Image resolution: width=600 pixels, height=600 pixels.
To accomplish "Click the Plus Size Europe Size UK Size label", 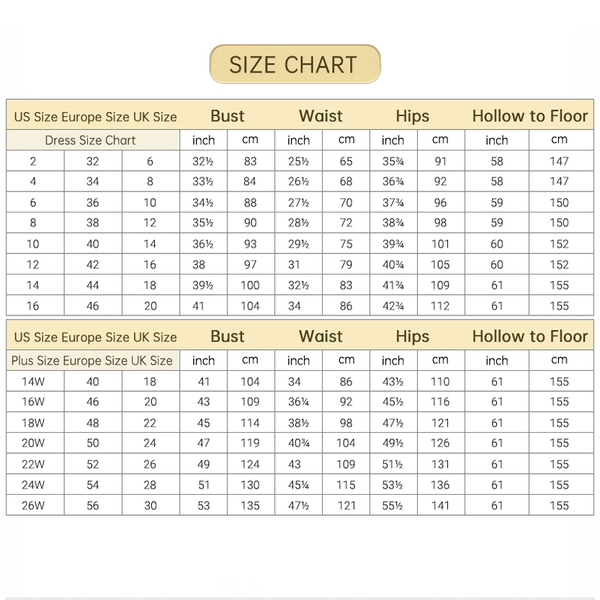I will click(x=93, y=360).
